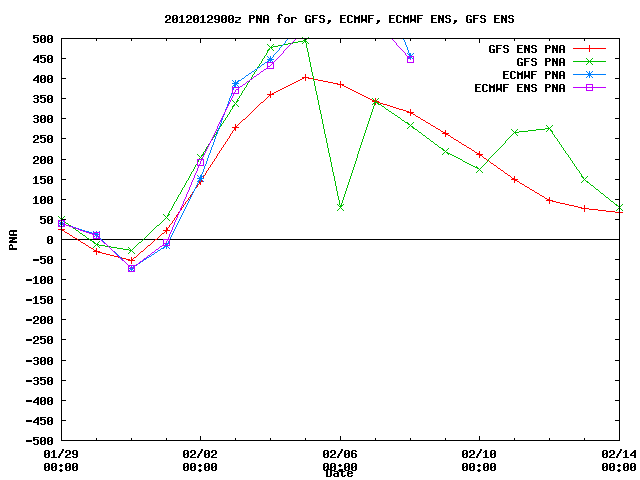This screenshot has width=640, height=480.
Task: Click the '500' y-axis tick label
Action: point(43,39)
